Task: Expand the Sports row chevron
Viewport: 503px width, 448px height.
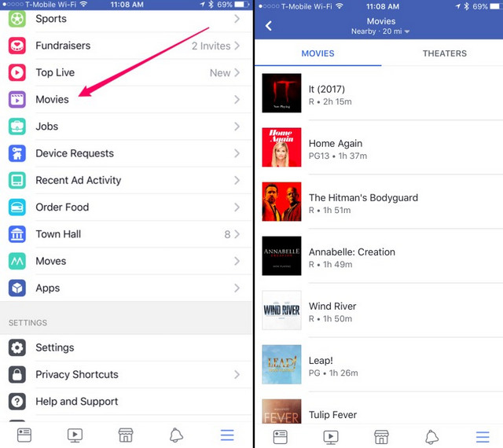Action: pyautogui.click(x=237, y=19)
